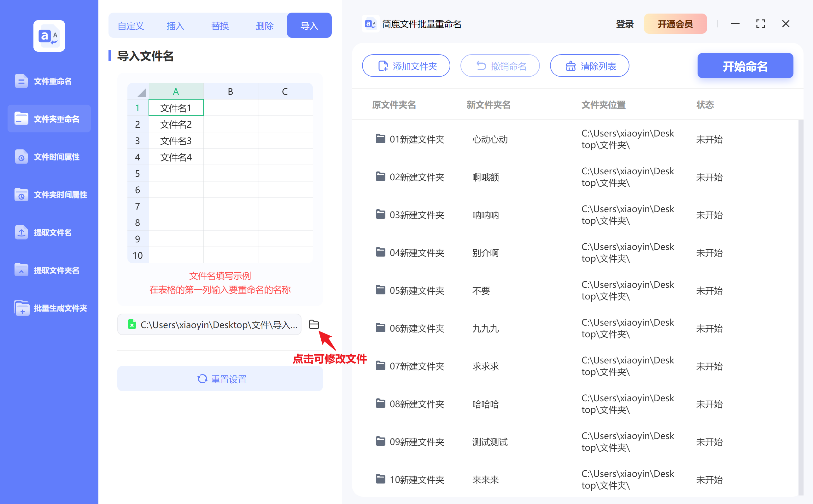Select cell A1 containing 文件名1
Image resolution: width=813 pixels, height=504 pixels.
[x=176, y=108]
